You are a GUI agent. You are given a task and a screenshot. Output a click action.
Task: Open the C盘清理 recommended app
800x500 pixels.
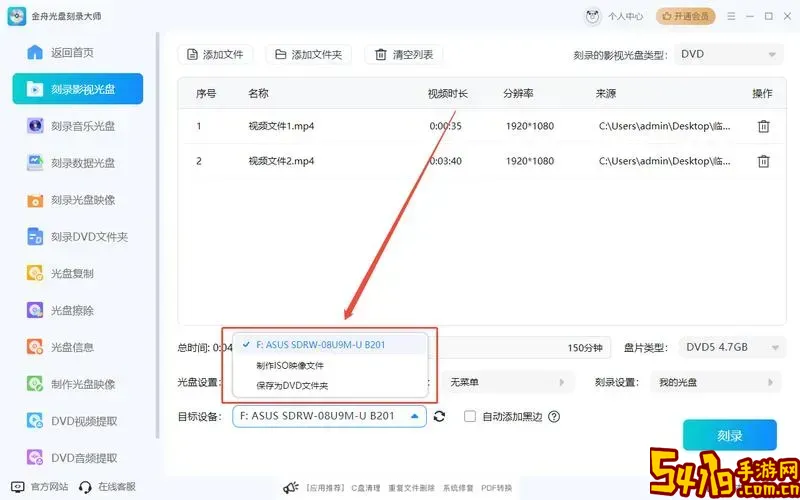(x=366, y=488)
